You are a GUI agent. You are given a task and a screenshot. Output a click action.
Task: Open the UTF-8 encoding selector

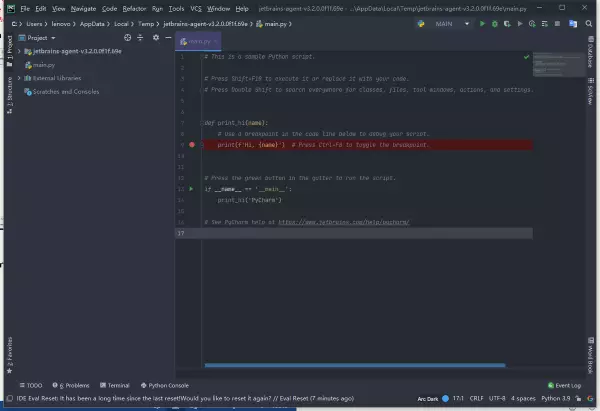pos(497,398)
